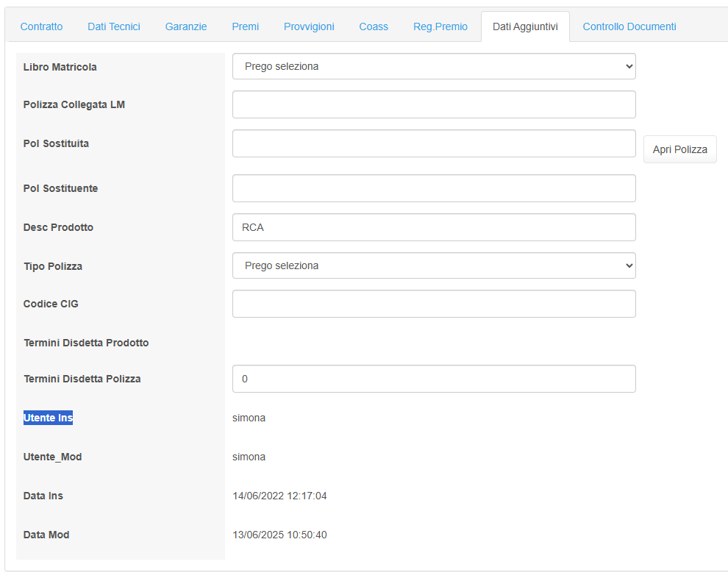This screenshot has width=728, height=578.
Task: Select the Premi tab
Action: point(245,27)
